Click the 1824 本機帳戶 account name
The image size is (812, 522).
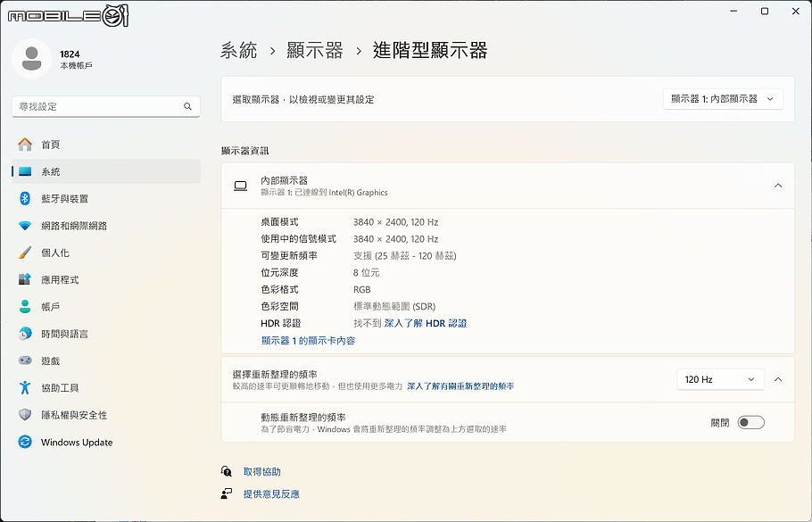[76, 59]
